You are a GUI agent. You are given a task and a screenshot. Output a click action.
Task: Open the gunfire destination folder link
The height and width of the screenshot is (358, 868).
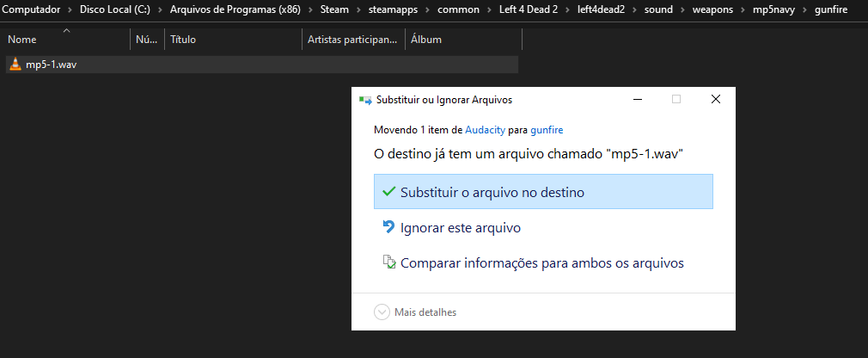tap(547, 130)
